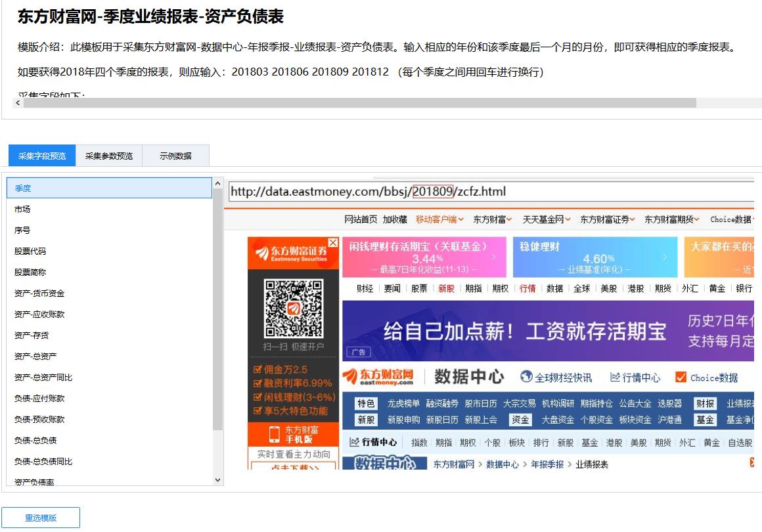Open the 行情 nav link in red
The image size is (762, 532).
tap(527, 288)
